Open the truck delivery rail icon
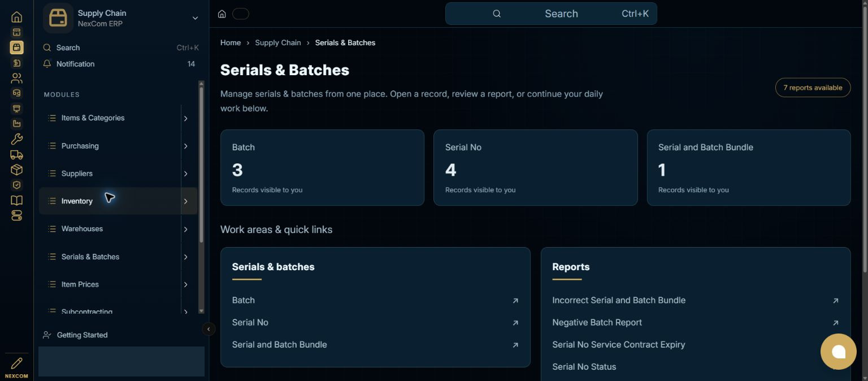This screenshot has width=868, height=381. 16,154
